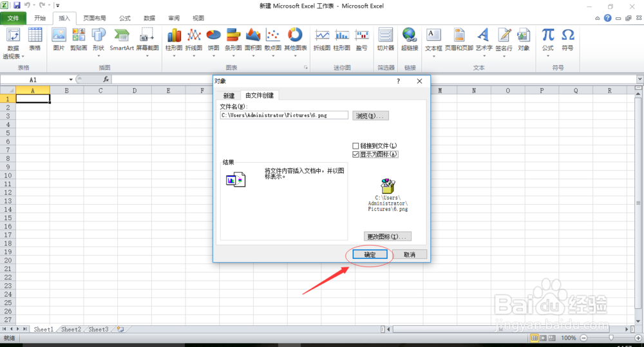644x347 pixels.
Task: Insert a PivotTable from the ribbon
Action: 13,42
